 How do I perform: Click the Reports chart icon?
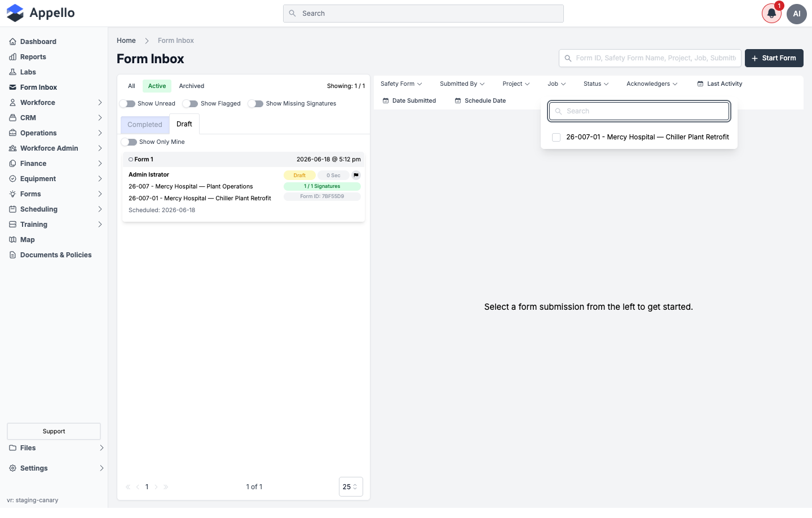[12, 57]
